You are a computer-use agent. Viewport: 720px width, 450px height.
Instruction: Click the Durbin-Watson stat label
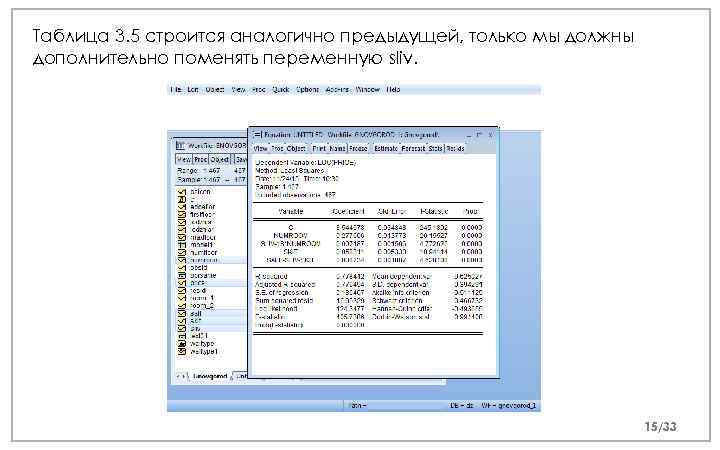point(401,316)
